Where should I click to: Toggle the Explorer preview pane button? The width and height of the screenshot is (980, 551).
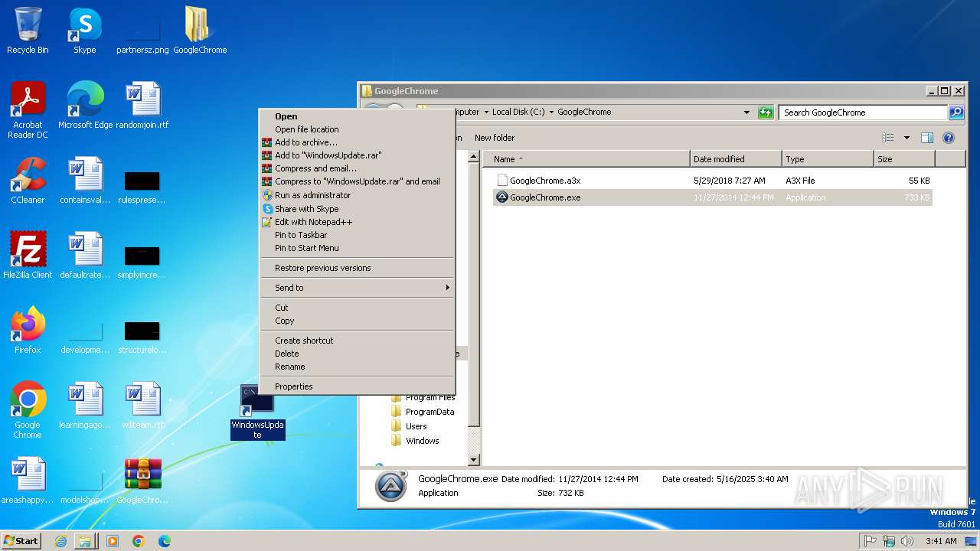(x=926, y=138)
